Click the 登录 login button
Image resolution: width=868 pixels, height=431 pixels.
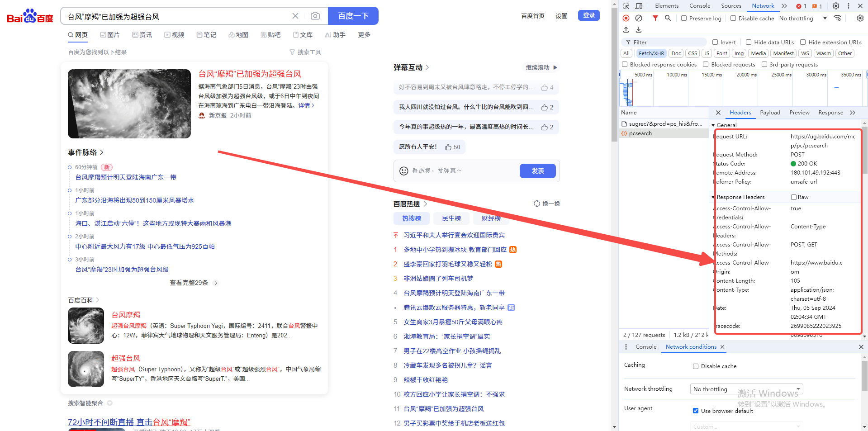[x=588, y=15]
